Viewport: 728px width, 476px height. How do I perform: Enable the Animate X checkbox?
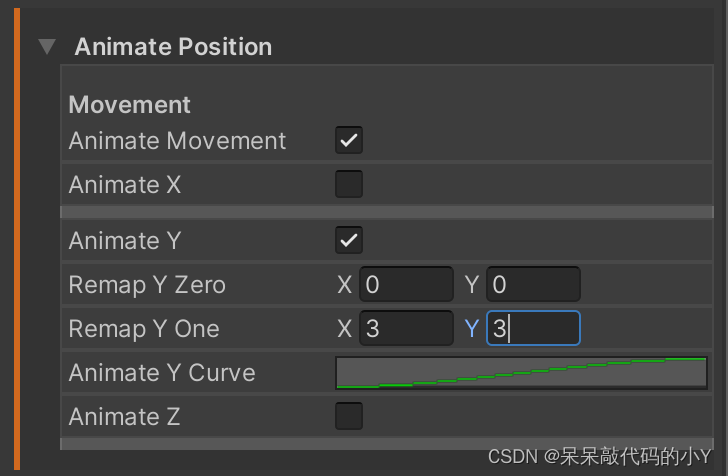click(349, 185)
